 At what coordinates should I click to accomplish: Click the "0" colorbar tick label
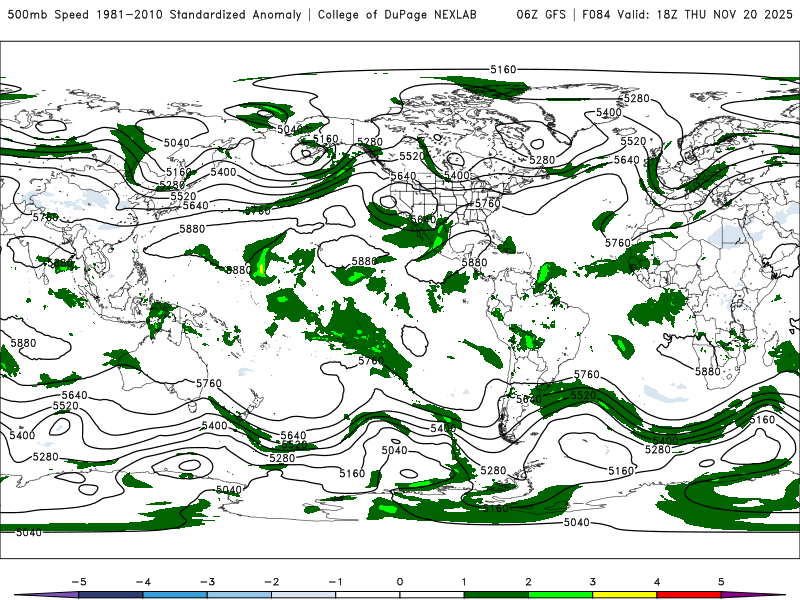coord(400,582)
